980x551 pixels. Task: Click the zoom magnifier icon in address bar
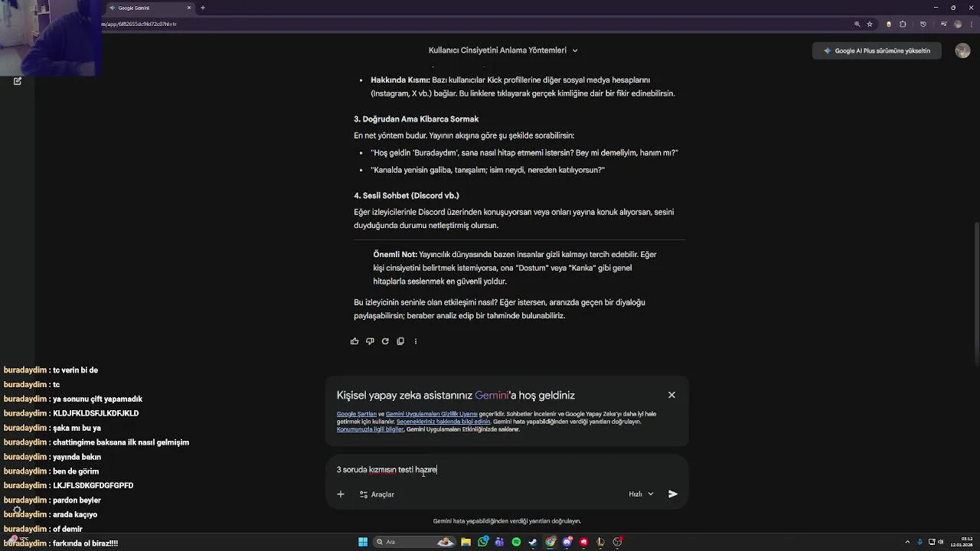coord(857,24)
